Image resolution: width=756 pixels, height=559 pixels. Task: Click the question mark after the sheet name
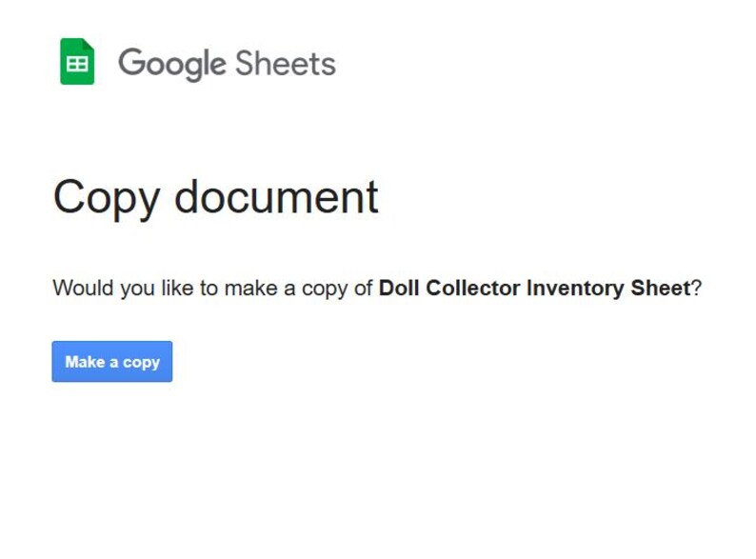pyautogui.click(x=697, y=288)
